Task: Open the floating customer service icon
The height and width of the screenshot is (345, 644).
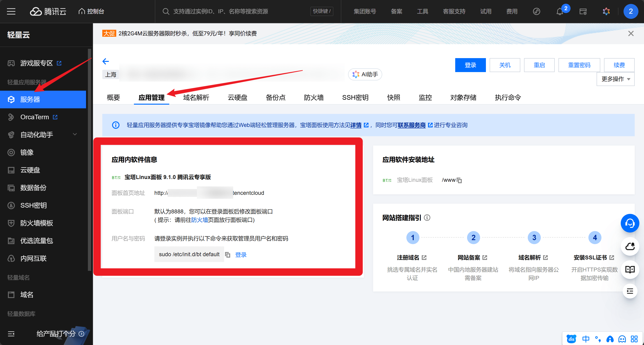Action: pyautogui.click(x=630, y=223)
